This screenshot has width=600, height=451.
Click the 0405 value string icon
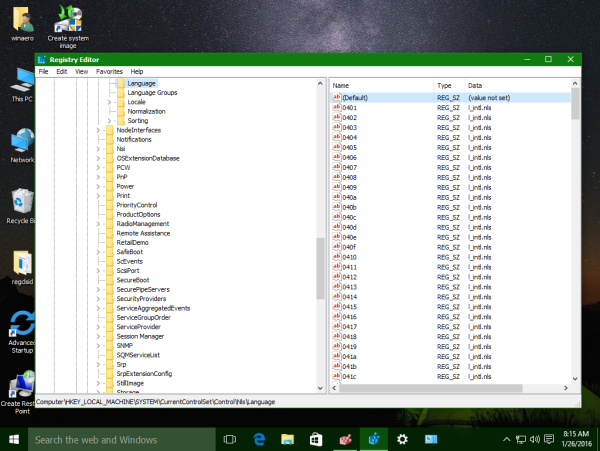337,147
